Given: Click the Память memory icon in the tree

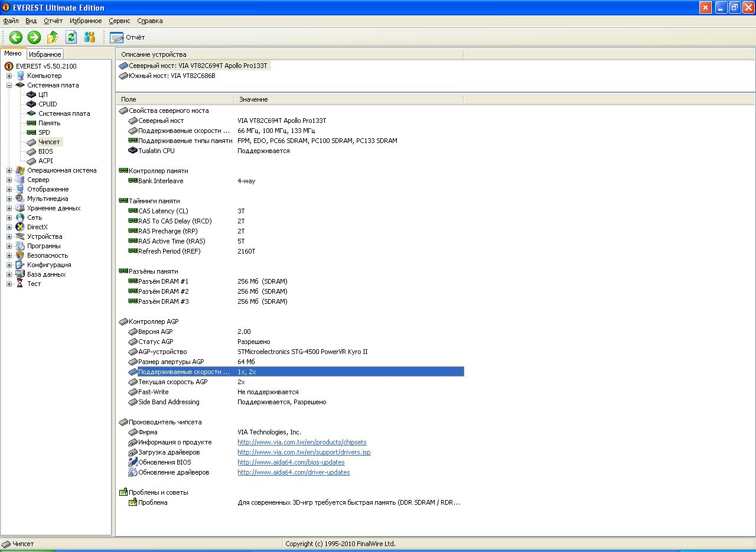Looking at the screenshot, I should click(x=31, y=123).
